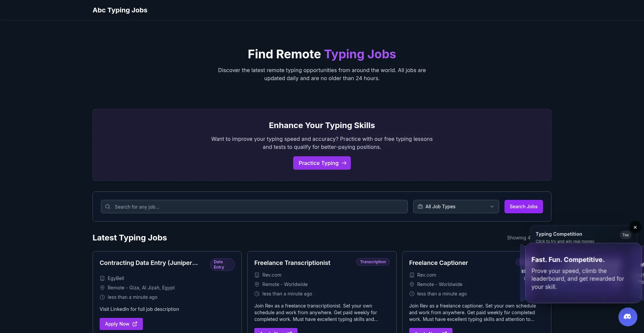The width and height of the screenshot is (644, 333).
Task: Click clock icon on Captioner card
Action: [x=412, y=294]
